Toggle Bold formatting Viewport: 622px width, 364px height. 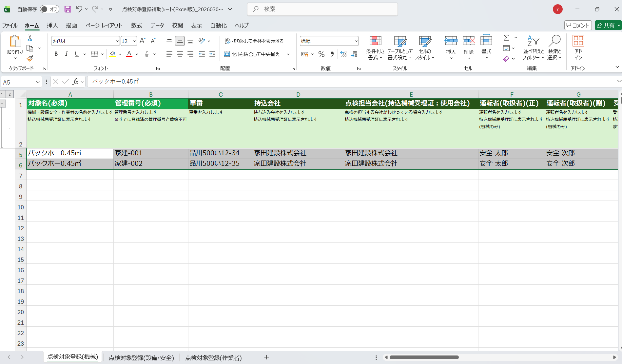[x=56, y=54]
